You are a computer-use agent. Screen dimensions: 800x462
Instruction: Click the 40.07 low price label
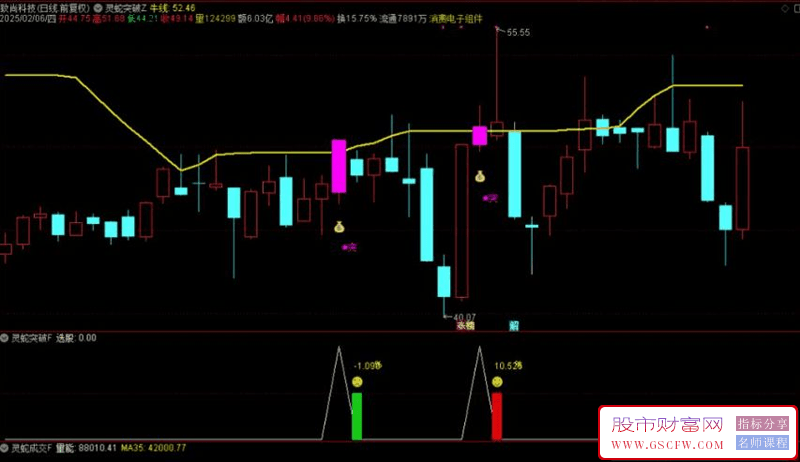point(464,317)
